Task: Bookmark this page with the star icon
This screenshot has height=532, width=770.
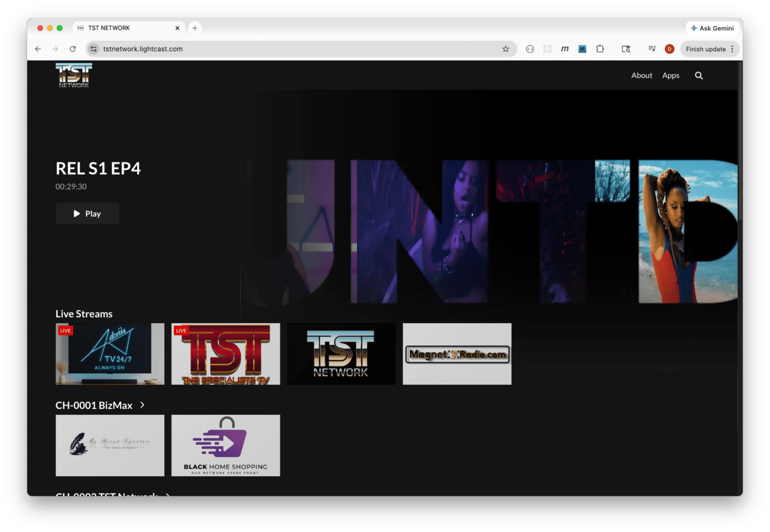Action: click(x=505, y=49)
